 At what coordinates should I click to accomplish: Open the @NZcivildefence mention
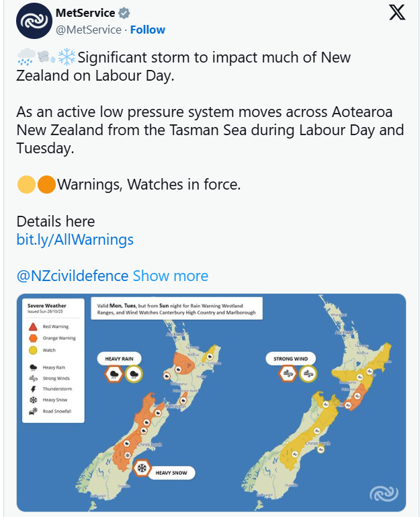coord(72,276)
